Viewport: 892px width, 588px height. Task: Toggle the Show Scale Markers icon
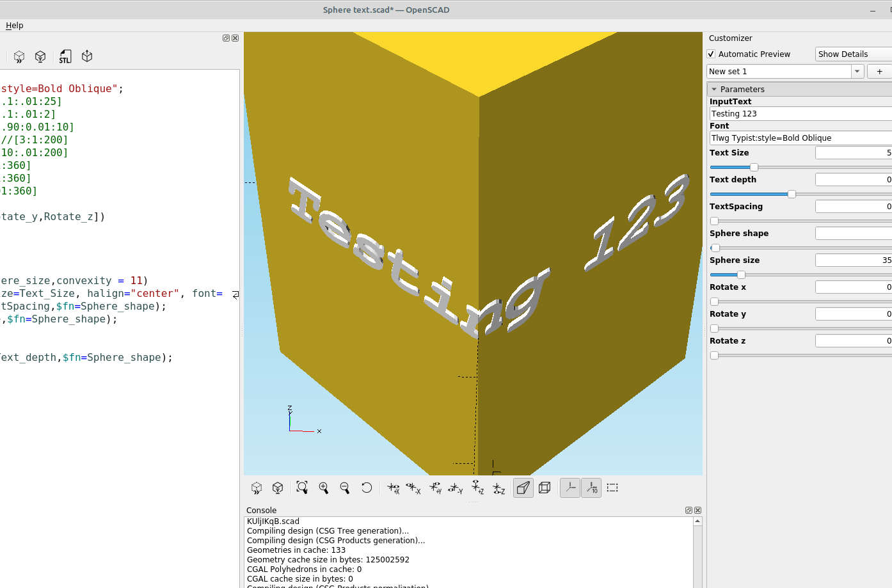click(x=591, y=488)
